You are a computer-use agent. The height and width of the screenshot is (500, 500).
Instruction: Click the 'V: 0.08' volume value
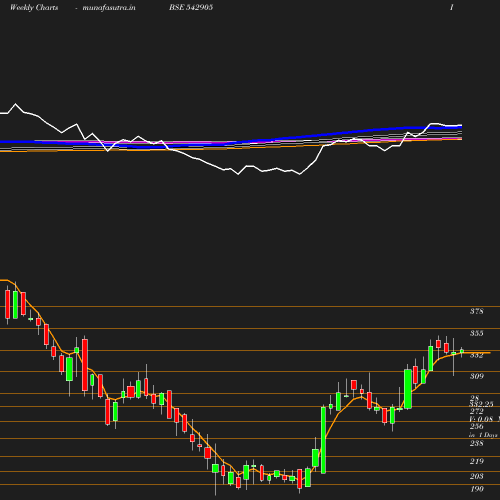click(481, 419)
